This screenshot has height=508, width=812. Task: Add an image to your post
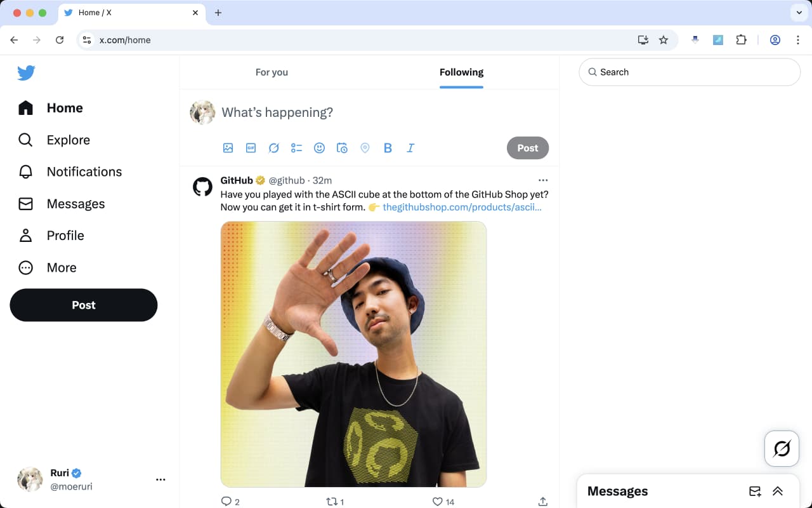point(228,148)
